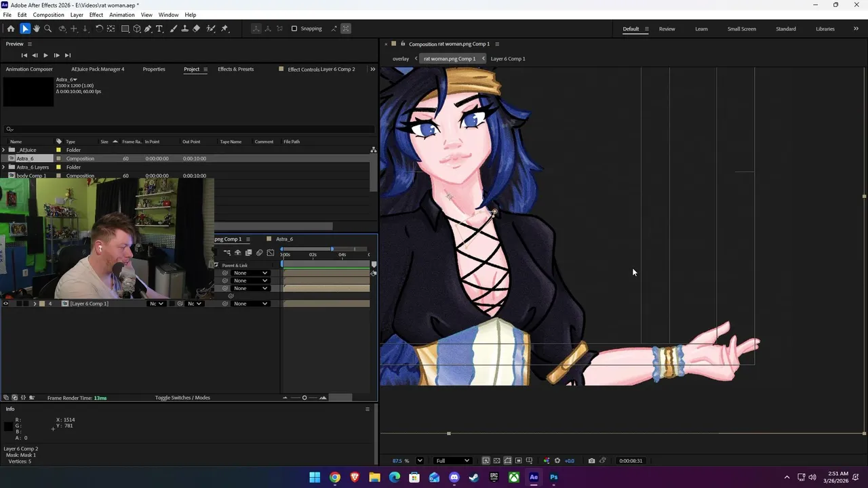Choose the Roto Brush tool
This screenshot has height=488, width=868.
pos(210,28)
